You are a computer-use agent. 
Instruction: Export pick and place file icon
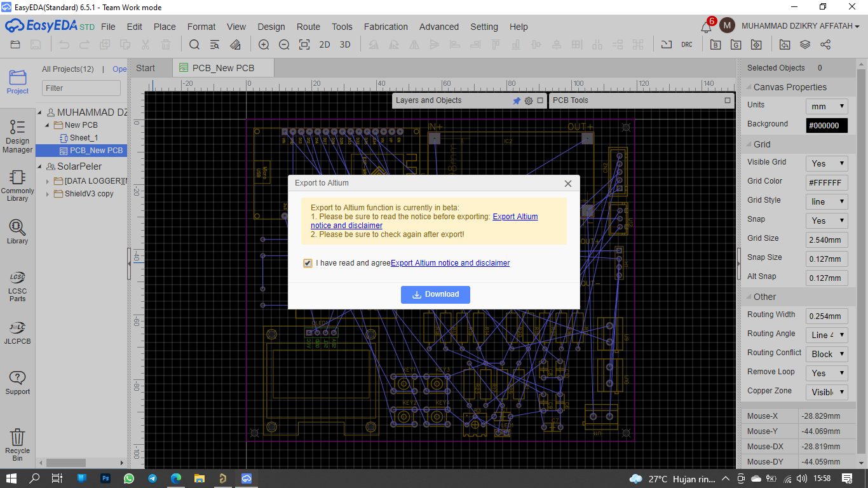click(x=756, y=44)
